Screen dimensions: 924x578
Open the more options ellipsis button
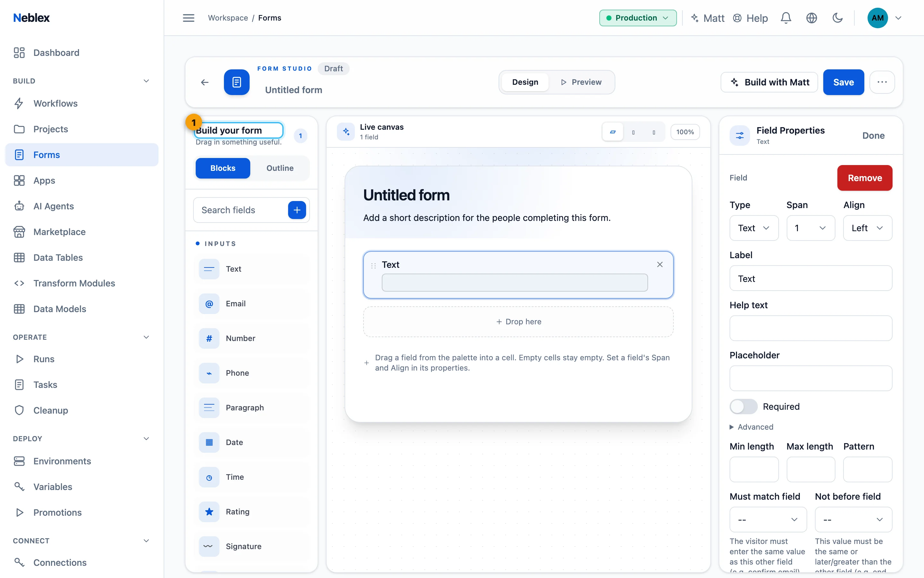(x=882, y=82)
